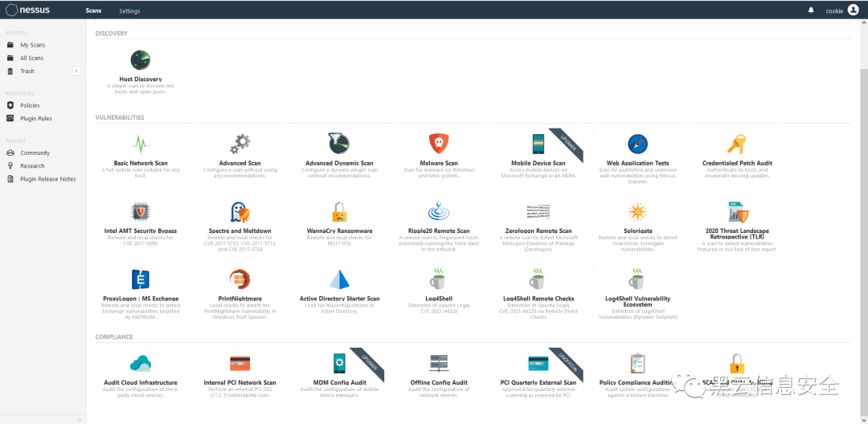The width and height of the screenshot is (868, 424).
Task: Select the Log4Shell coffee cup icon
Action: pyautogui.click(x=439, y=279)
